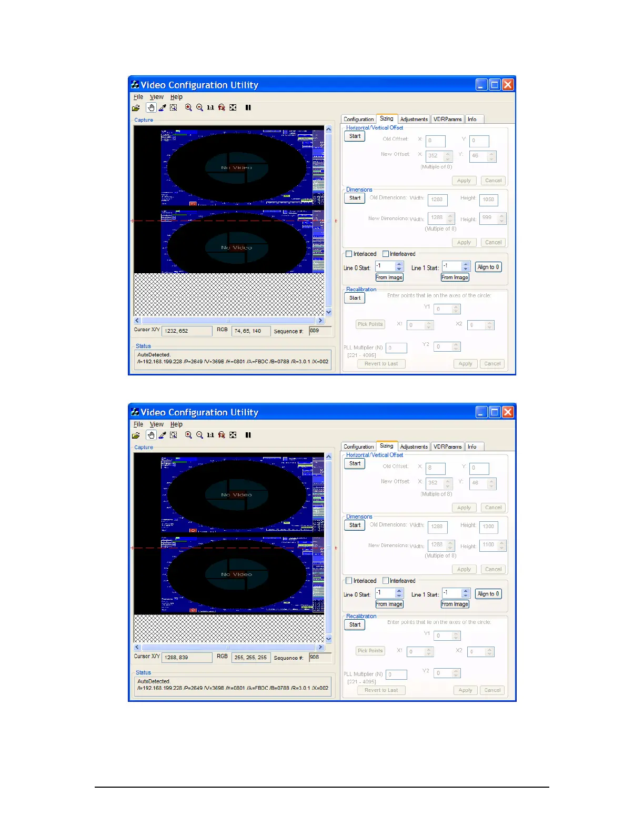Open View menu in sequence 908 window
Screen dimensions: 644x834
click(x=157, y=424)
